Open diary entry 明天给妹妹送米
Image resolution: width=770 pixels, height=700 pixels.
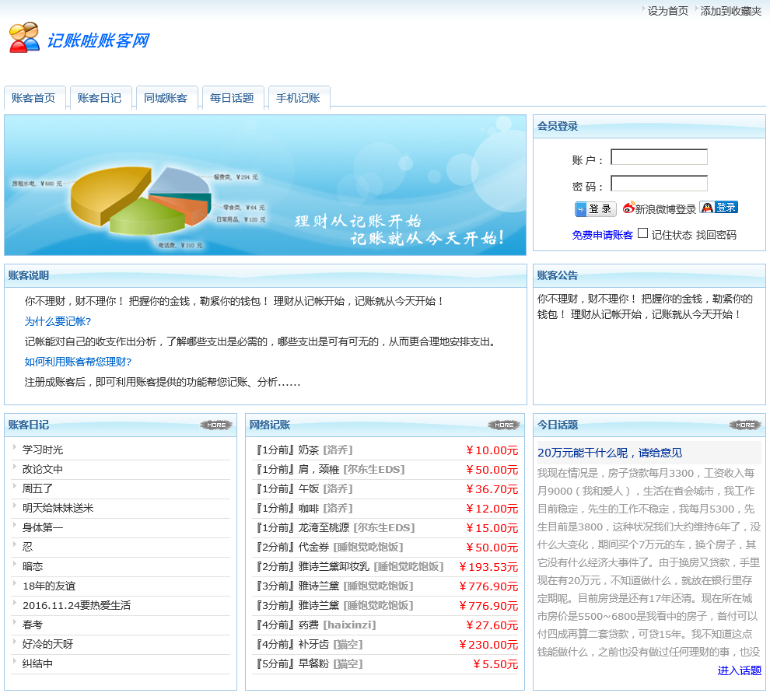(58, 508)
